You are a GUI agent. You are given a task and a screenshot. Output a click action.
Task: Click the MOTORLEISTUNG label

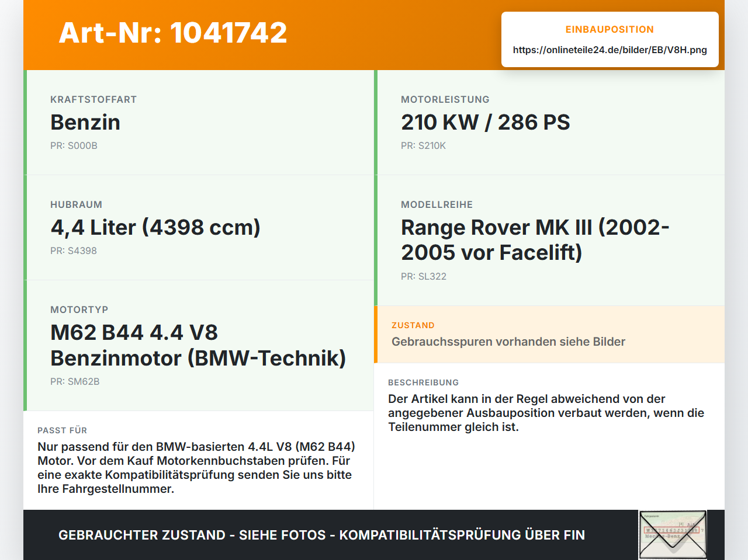tap(445, 99)
